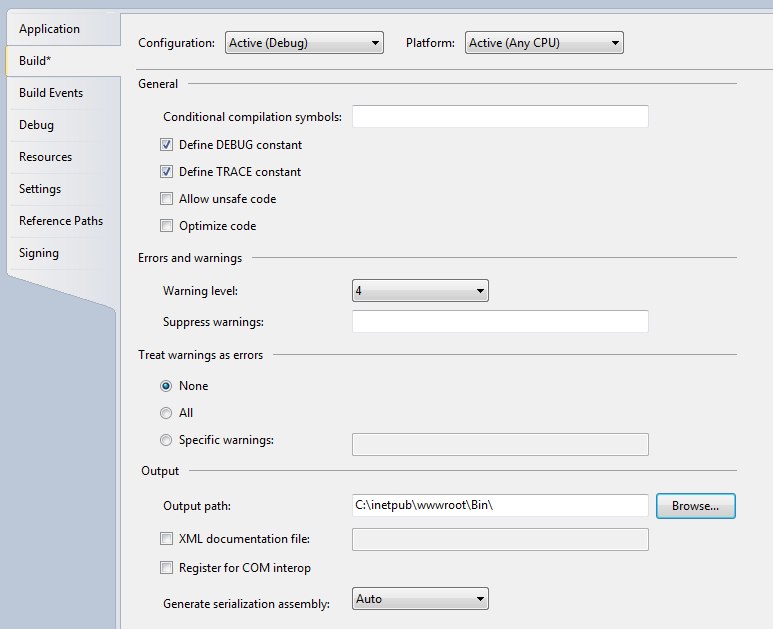Switch to the Application tab
This screenshot has width=773, height=629.
click(49, 29)
